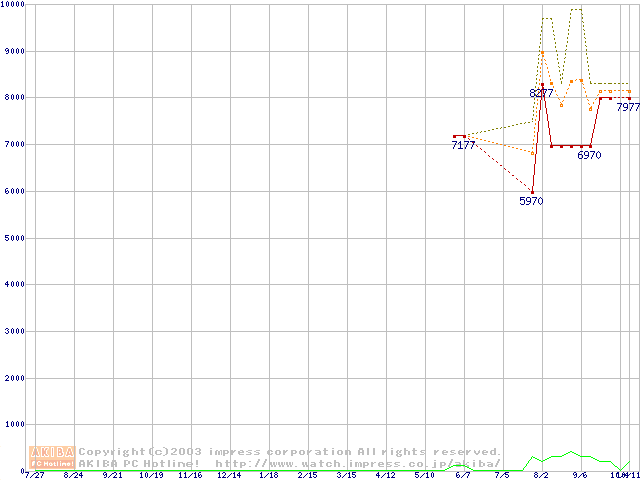
Task: Click the 8277 data label
Action: pos(541,93)
